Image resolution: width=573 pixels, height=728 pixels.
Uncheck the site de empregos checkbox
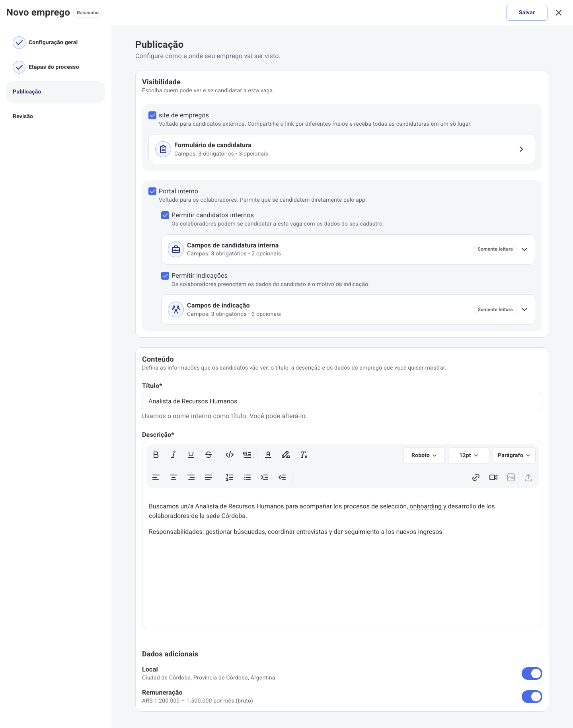pyautogui.click(x=152, y=115)
